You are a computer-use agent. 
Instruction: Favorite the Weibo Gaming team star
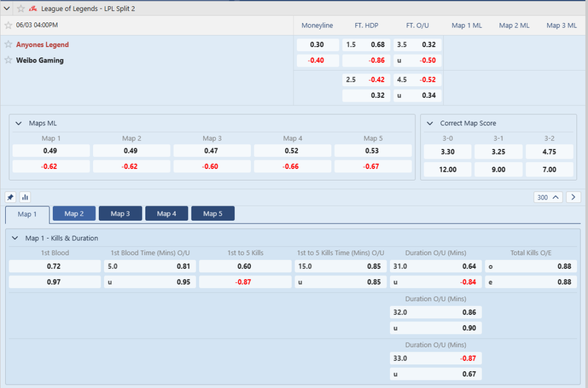[8, 60]
